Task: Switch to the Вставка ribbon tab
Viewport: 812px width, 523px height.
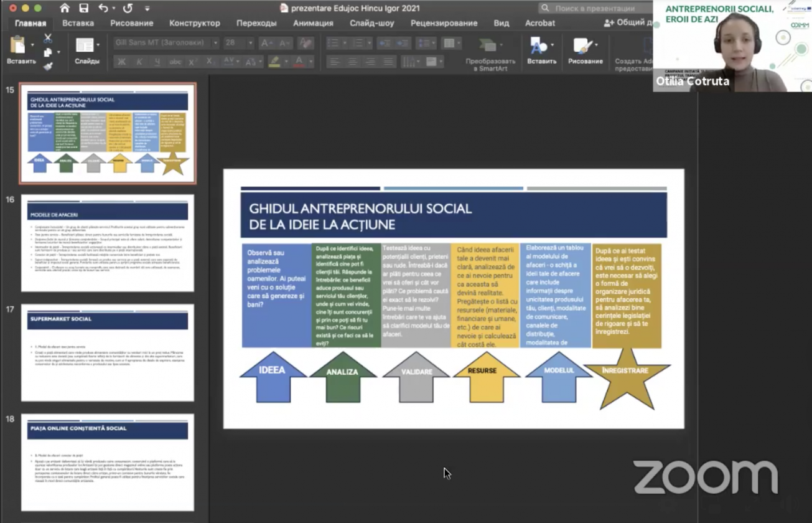Action: 78,23
